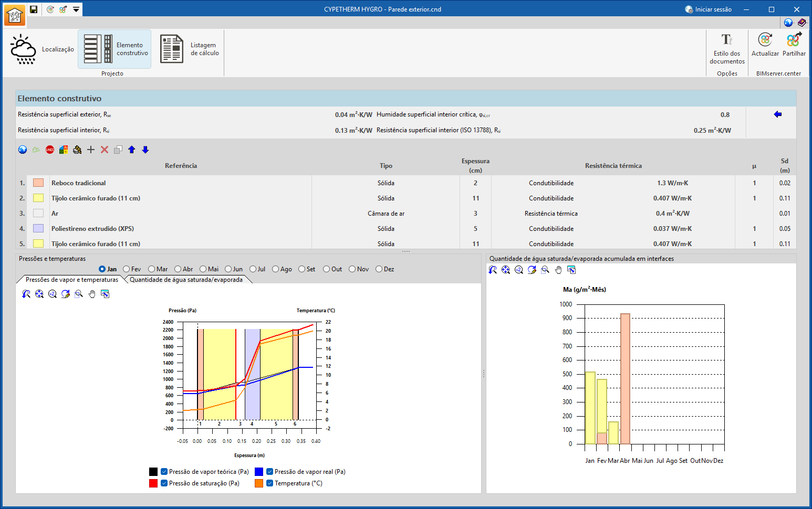
Task: Select pan hand tool in pressure chart toolbar
Action: coord(92,294)
